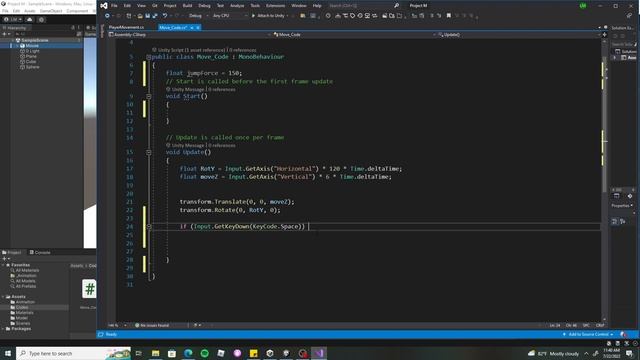Click the New Project toolbar icon

(x=129, y=16)
